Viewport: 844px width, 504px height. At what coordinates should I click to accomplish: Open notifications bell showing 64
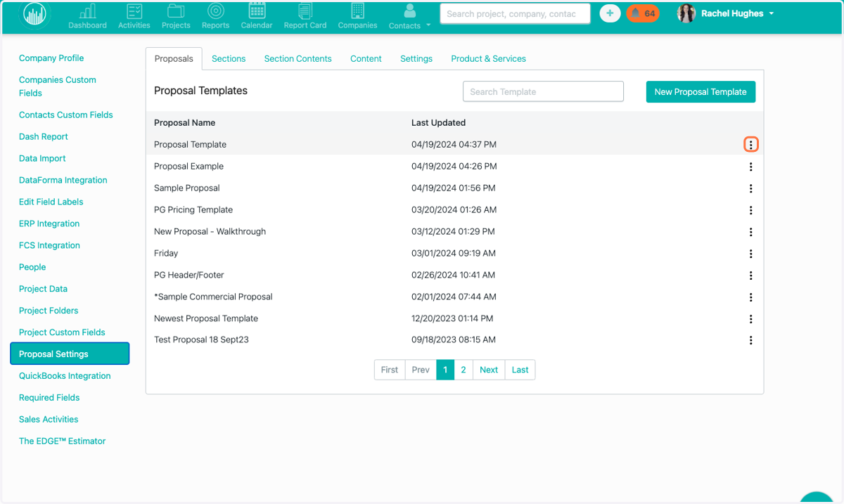click(x=643, y=13)
